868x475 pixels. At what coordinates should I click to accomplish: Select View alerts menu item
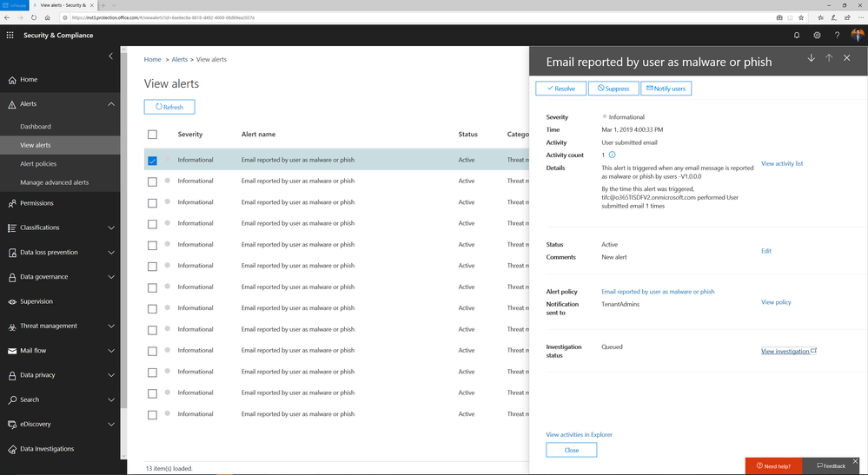point(36,145)
